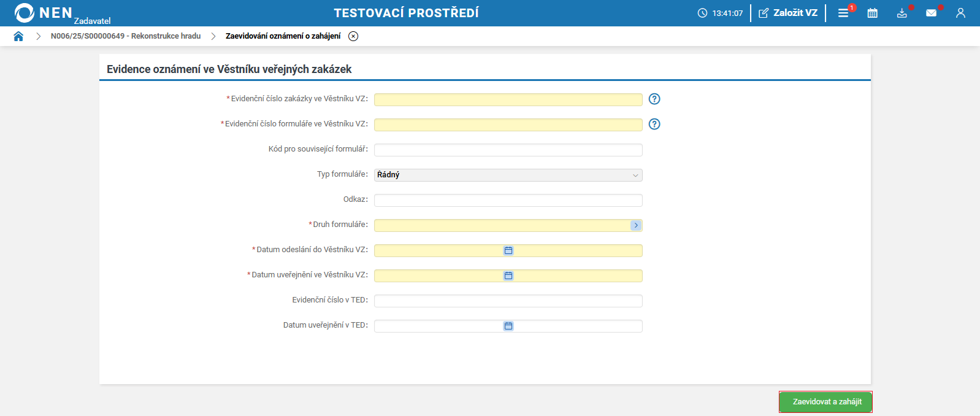Focus the Evidenční číslo v TED field
Image resolution: width=980 pixels, height=416 pixels.
tap(508, 301)
